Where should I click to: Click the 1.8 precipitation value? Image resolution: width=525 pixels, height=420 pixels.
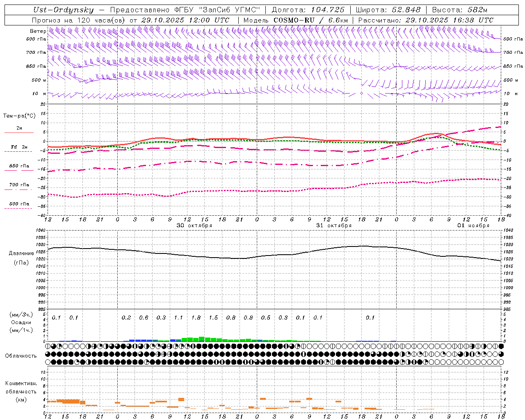[196, 317]
